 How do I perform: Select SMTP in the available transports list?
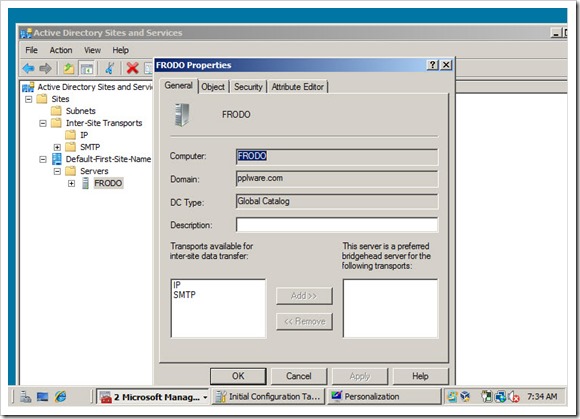[185, 295]
